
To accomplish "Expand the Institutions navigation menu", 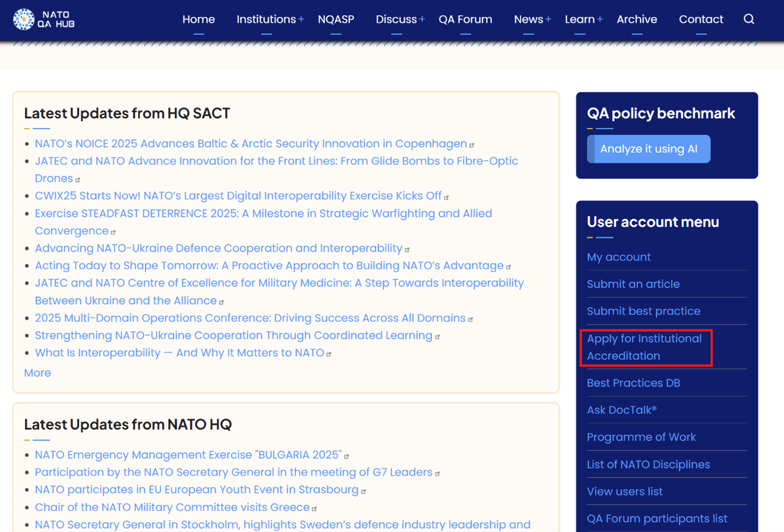I will [x=267, y=19].
